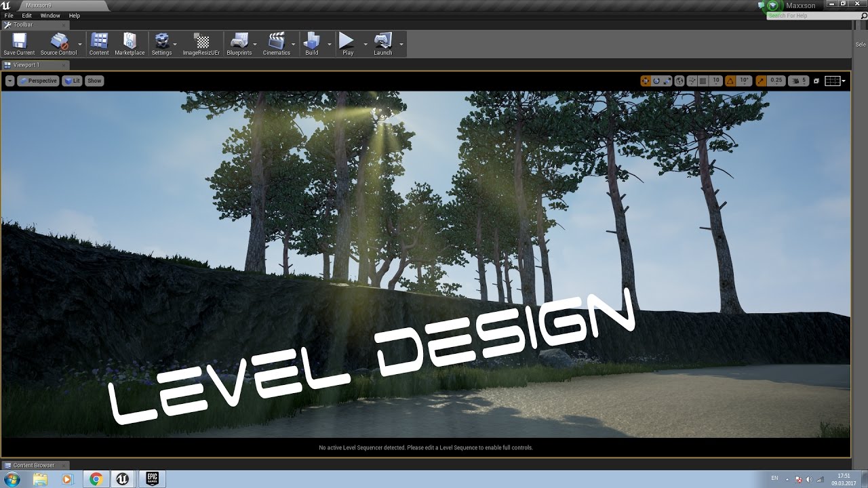Start Play in editor
Image resolution: width=868 pixels, height=488 pixels.
coord(347,44)
